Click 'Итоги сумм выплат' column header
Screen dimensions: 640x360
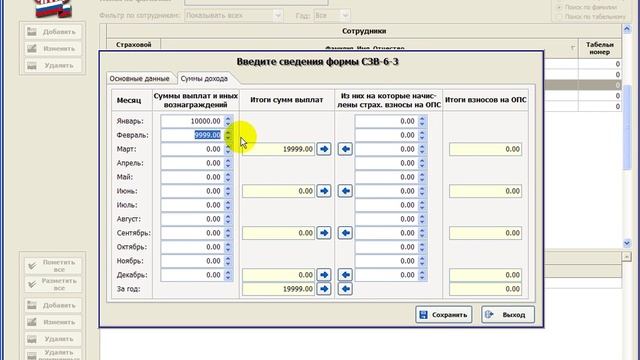coord(287,100)
